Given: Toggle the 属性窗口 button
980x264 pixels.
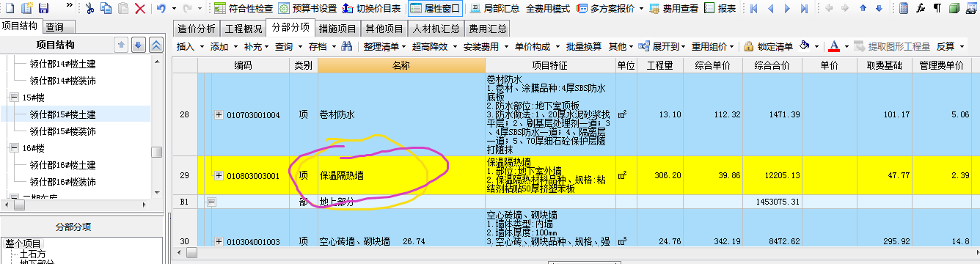Looking at the screenshot, I should coord(435,9).
